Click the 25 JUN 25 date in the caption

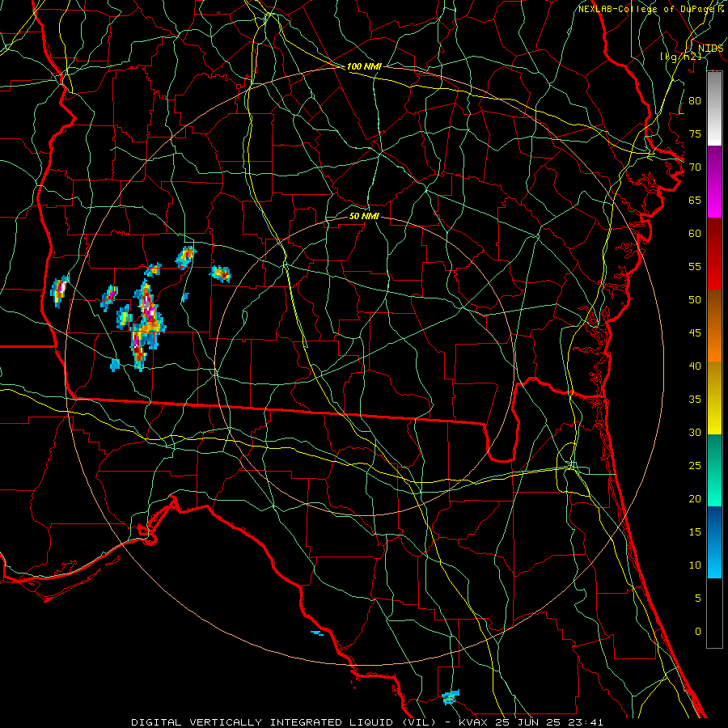tap(527, 722)
